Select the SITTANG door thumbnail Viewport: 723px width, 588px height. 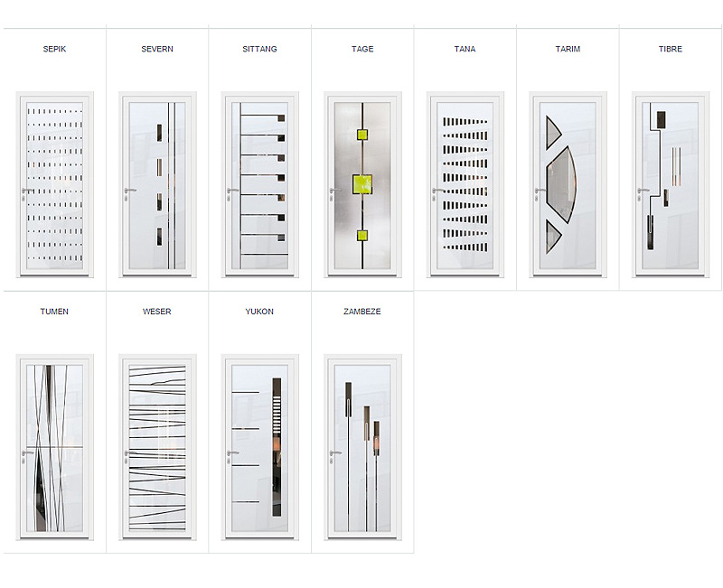(x=260, y=185)
